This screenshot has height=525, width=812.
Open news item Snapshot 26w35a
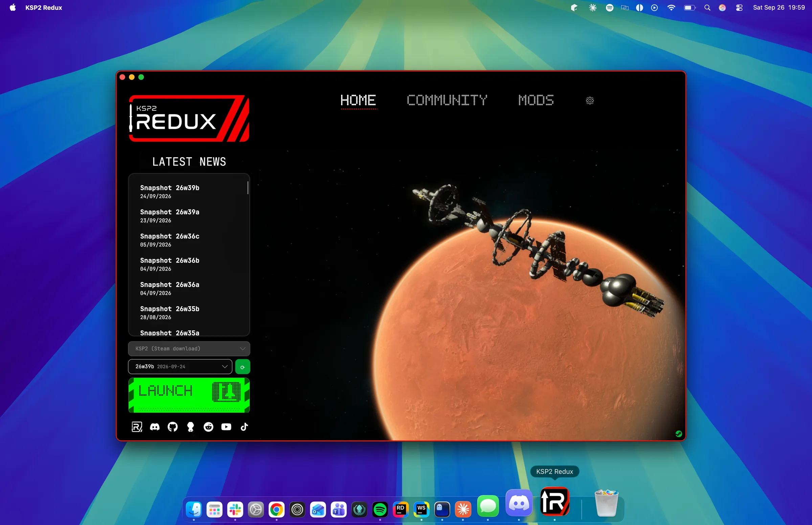170,332
